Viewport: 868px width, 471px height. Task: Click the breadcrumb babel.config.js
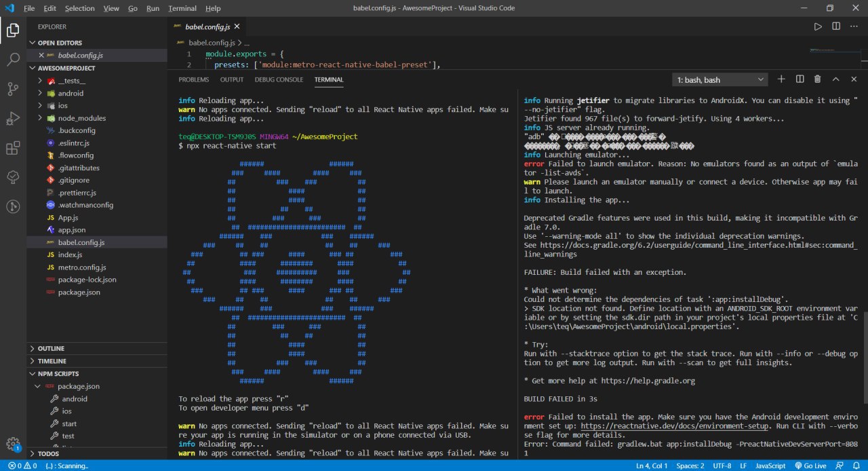pyautogui.click(x=211, y=42)
